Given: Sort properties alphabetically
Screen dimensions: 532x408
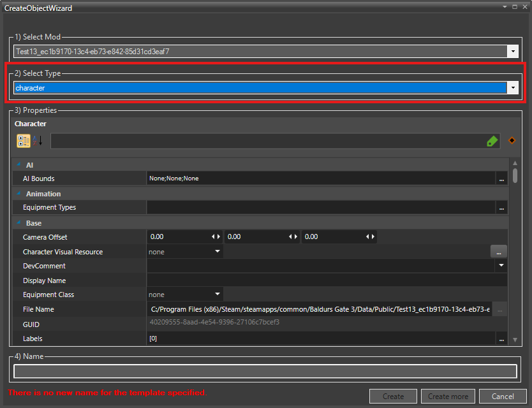Looking at the screenshot, I should pyautogui.click(x=38, y=141).
